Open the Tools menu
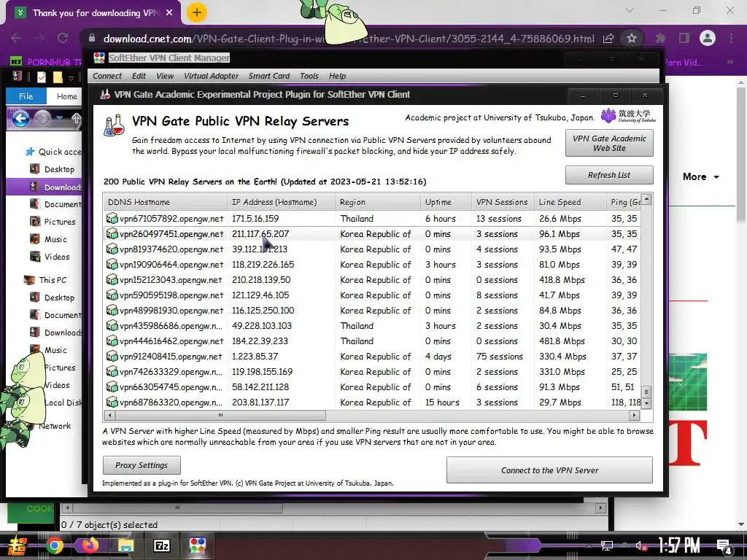Image resolution: width=747 pixels, height=560 pixels. click(309, 76)
